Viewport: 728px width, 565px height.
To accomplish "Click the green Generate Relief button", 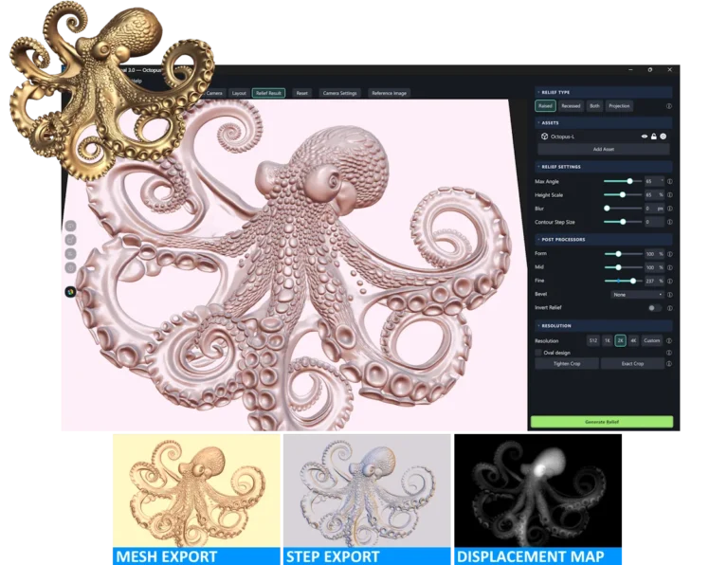I will (602, 422).
